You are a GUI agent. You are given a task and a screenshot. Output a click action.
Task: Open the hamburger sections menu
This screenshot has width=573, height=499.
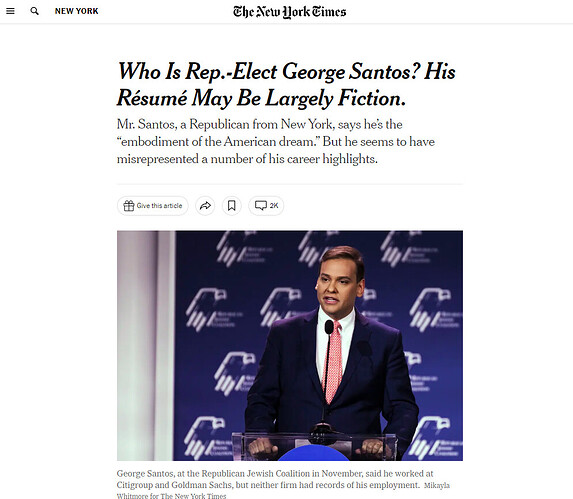coord(10,11)
